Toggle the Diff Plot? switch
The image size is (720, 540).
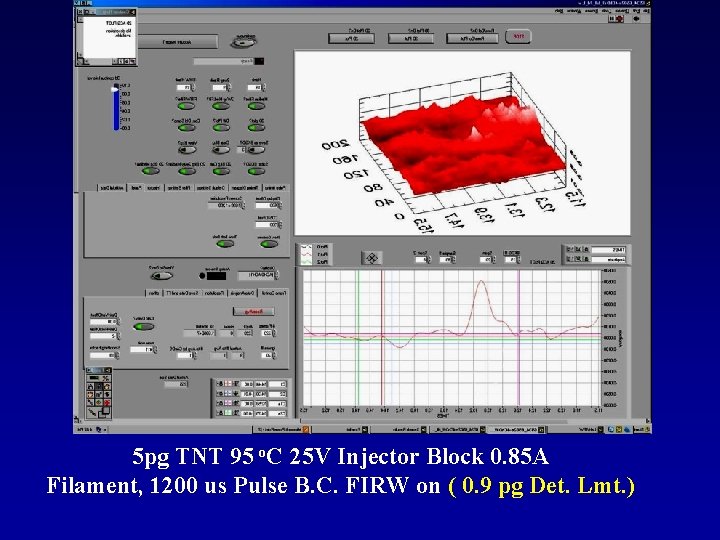tap(221, 128)
